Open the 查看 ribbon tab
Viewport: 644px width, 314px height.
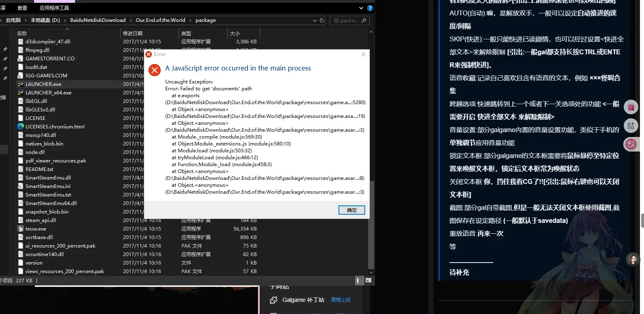point(22,8)
